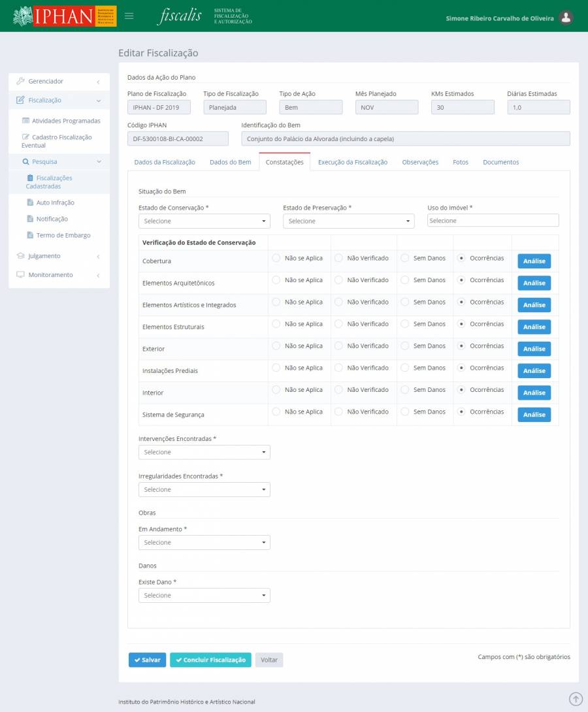Select 'Não Verificado' for Interior row
Viewport: 588px width, 712px height.
339,390
